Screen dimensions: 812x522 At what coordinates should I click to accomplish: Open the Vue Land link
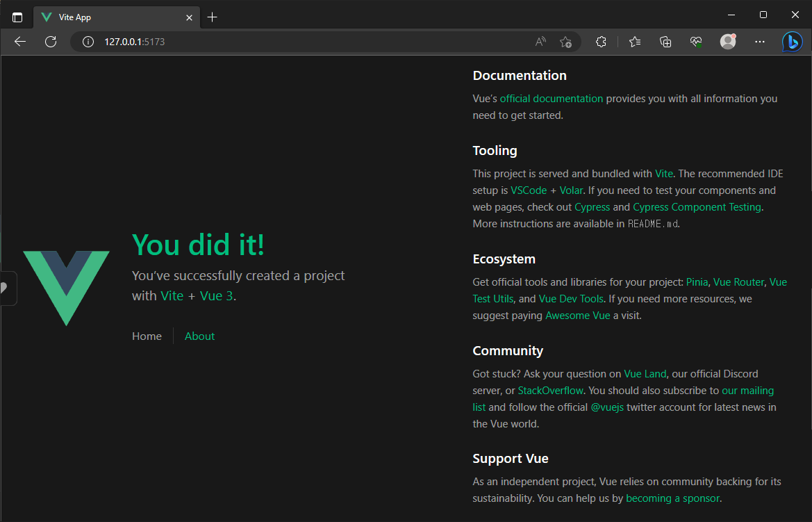pos(645,374)
